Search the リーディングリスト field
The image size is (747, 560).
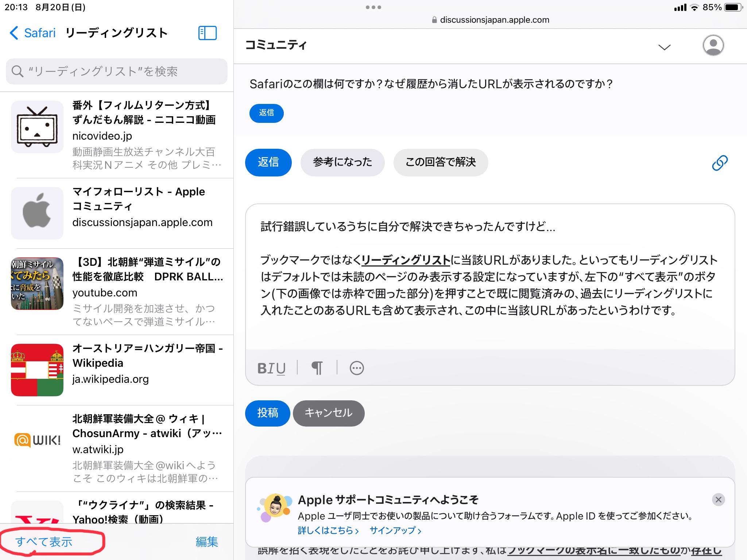coord(117,71)
